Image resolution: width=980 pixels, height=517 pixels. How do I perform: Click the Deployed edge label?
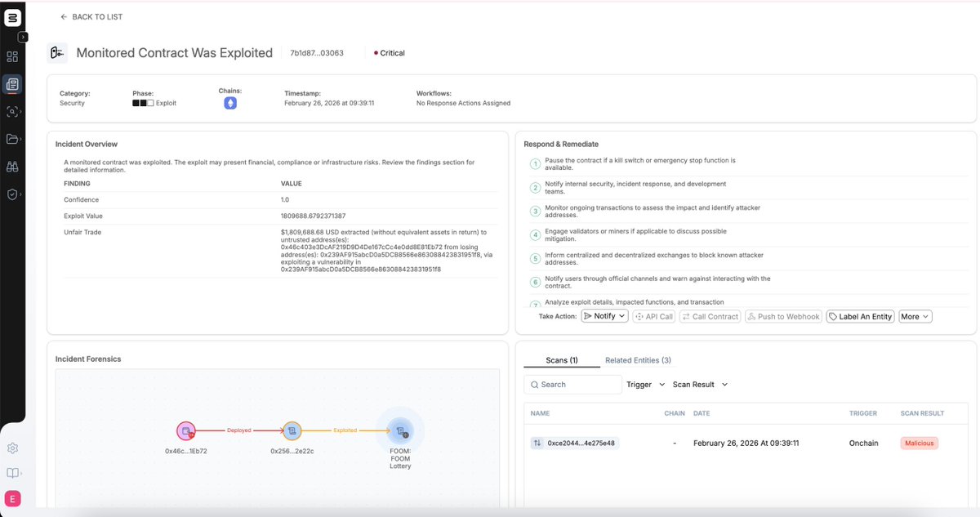(x=238, y=430)
